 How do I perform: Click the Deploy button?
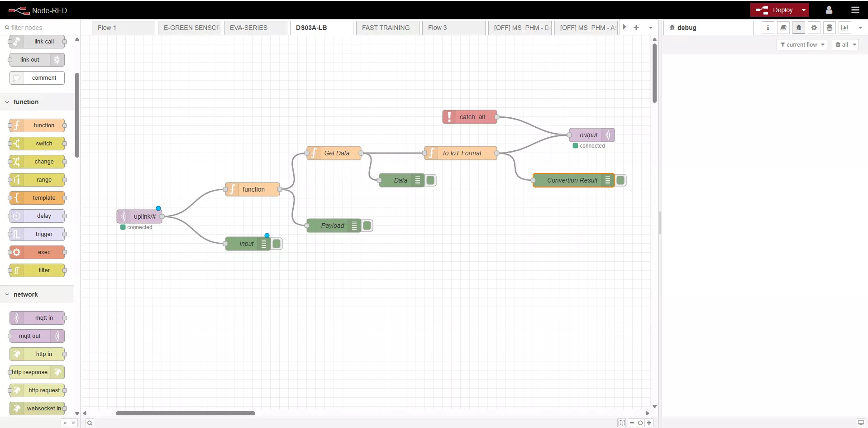coord(775,10)
